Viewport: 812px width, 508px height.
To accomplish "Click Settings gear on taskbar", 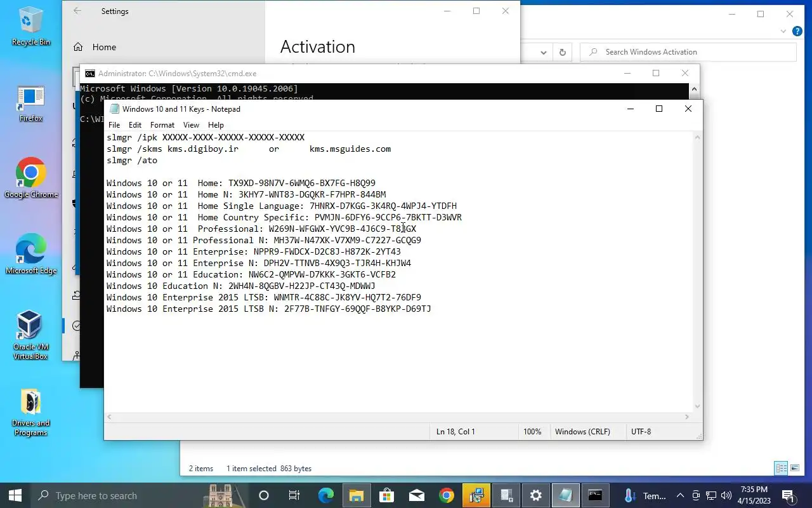I will click(536, 495).
